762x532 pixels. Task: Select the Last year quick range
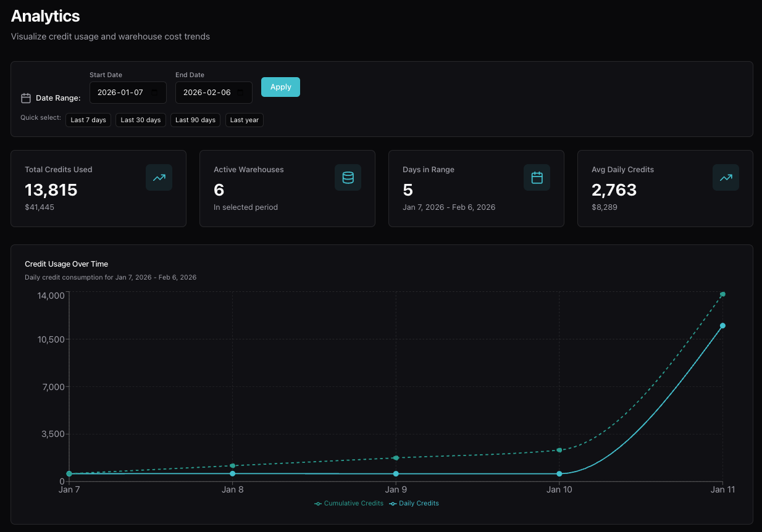(245, 120)
